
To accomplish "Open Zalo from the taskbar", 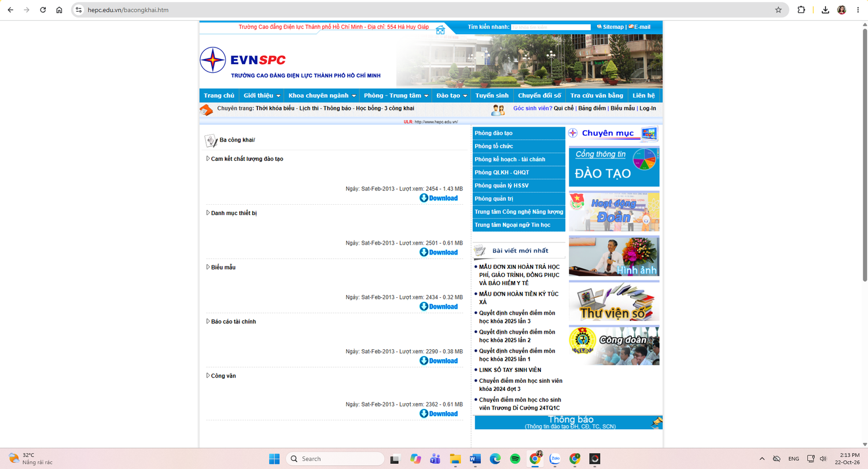I will click(555, 459).
